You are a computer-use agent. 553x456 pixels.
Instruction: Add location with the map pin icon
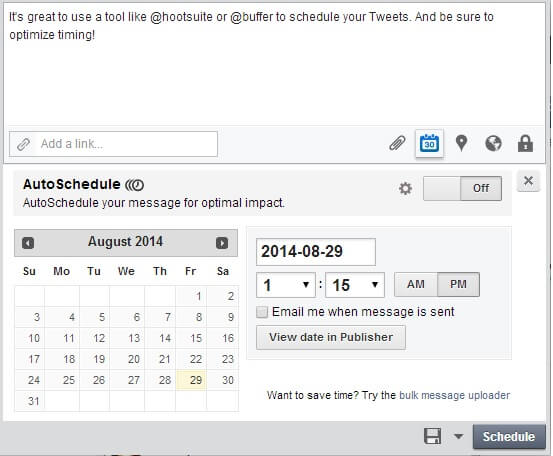click(461, 143)
